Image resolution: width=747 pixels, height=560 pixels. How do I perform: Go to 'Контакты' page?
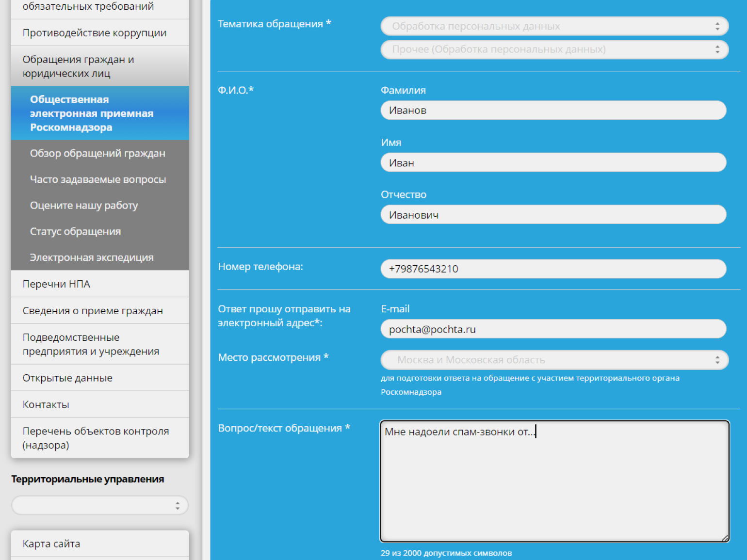[46, 405]
